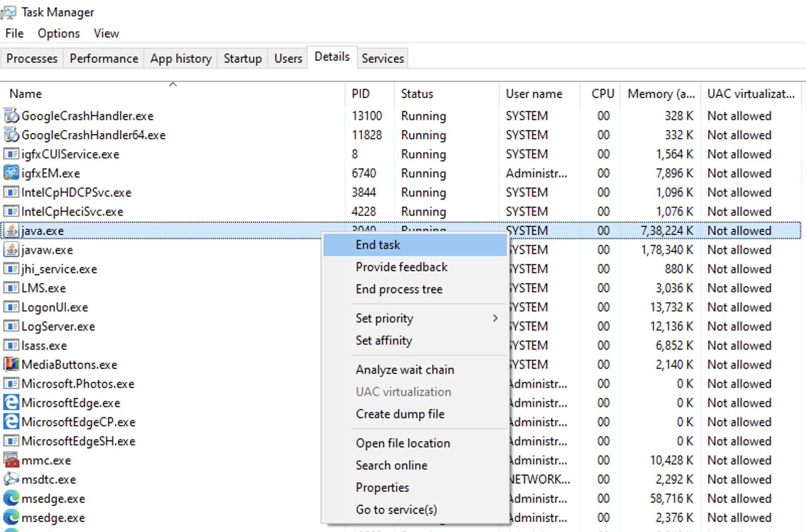Image resolution: width=806 pixels, height=532 pixels.
Task: Open the Services tab
Action: 382,59
